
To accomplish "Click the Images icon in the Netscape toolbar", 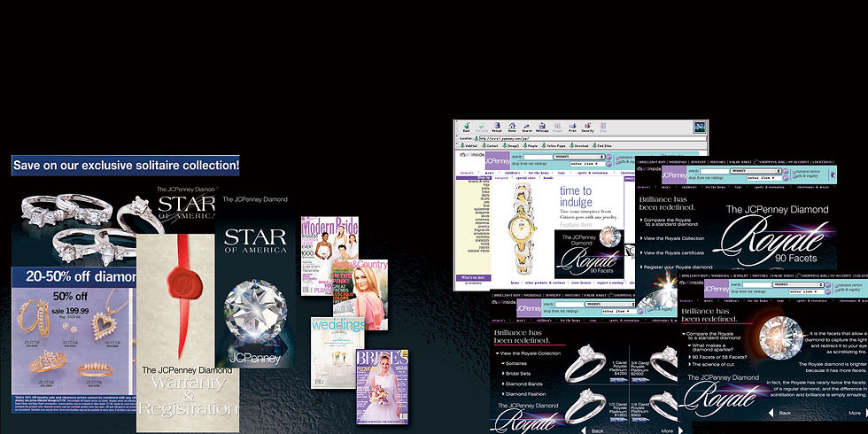I will 557,128.
